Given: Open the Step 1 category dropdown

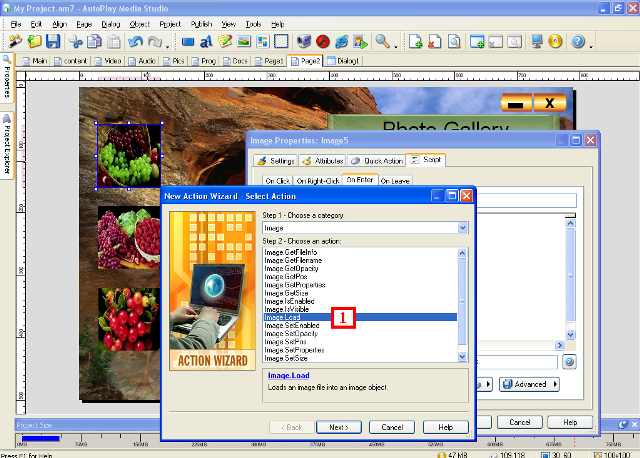Looking at the screenshot, I should (x=462, y=228).
